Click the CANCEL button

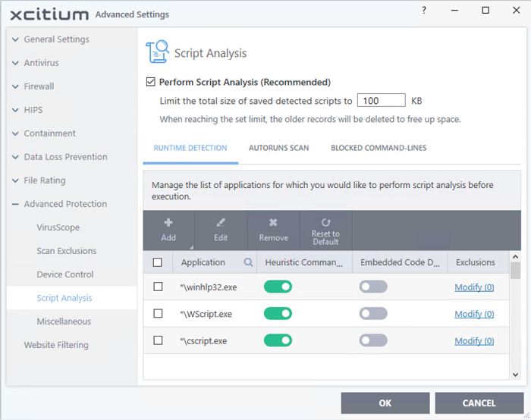[x=479, y=403]
